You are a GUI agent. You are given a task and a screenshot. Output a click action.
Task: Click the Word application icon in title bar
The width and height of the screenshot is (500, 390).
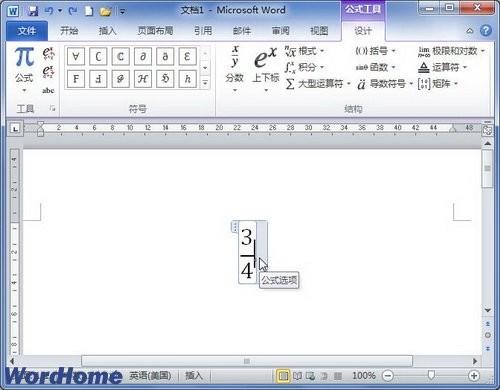coord(13,11)
